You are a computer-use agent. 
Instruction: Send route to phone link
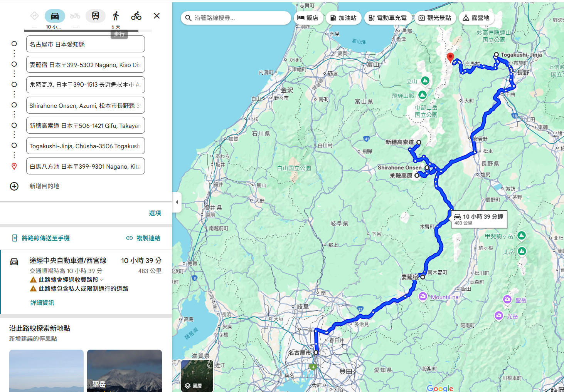click(x=41, y=238)
